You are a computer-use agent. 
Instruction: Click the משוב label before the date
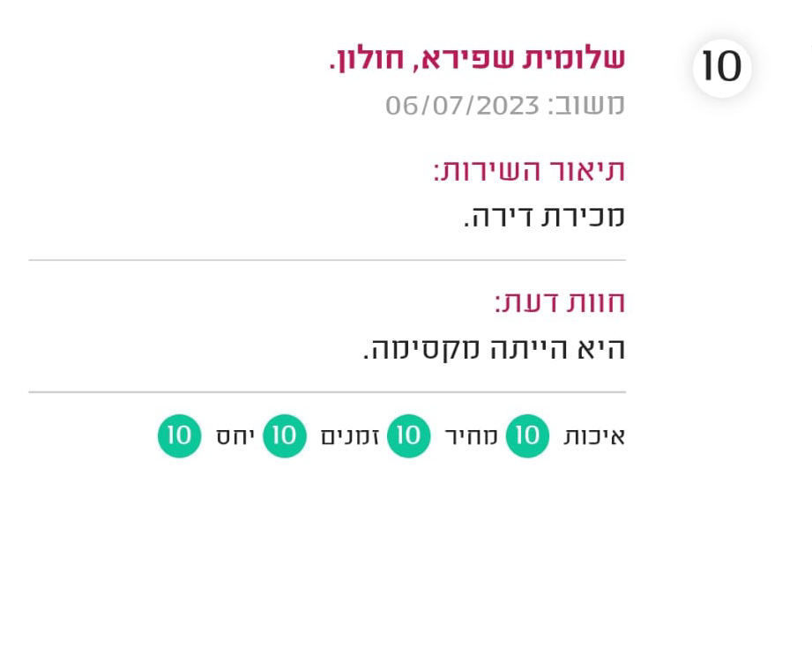click(586, 106)
